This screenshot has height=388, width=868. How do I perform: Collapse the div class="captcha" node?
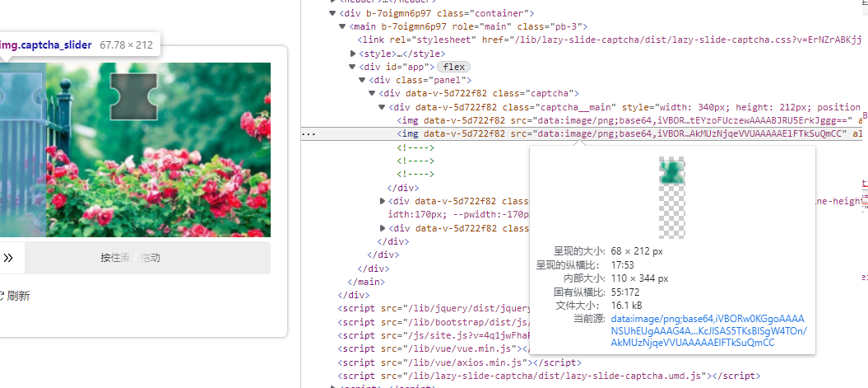click(372, 94)
